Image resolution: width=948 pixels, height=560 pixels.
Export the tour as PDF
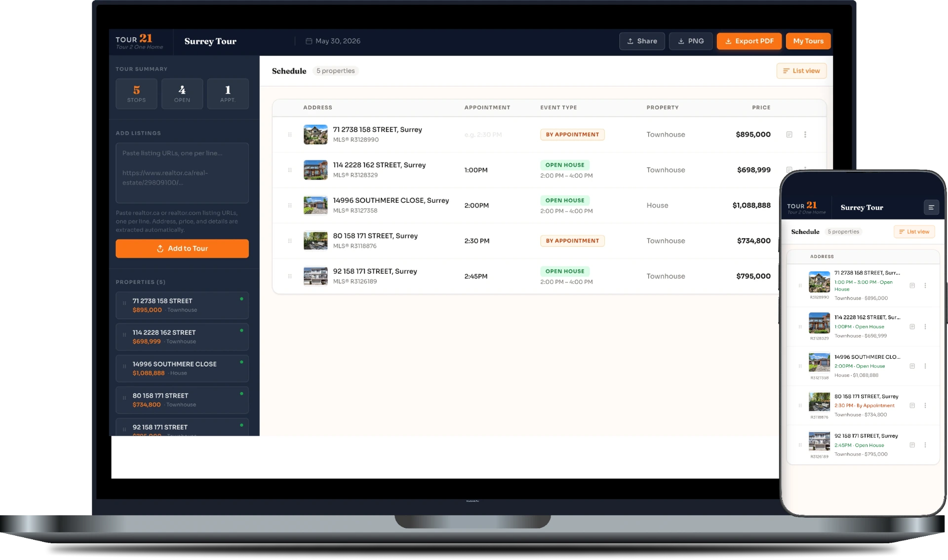coord(749,41)
